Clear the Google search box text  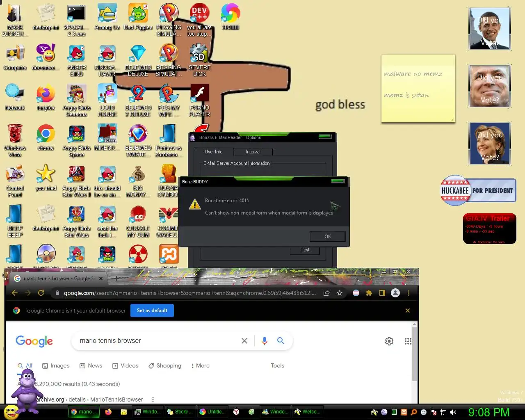[x=244, y=341]
